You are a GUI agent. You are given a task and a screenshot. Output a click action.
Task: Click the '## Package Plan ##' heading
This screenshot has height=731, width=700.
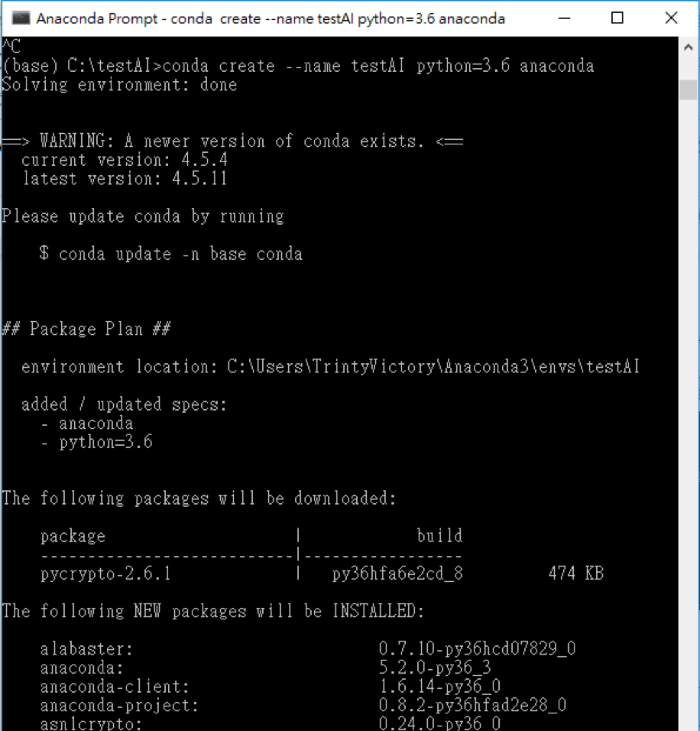(86, 329)
